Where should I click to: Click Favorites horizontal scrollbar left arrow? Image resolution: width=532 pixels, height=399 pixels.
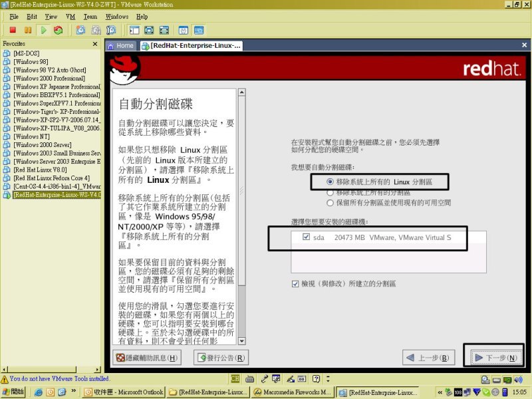click(4, 369)
